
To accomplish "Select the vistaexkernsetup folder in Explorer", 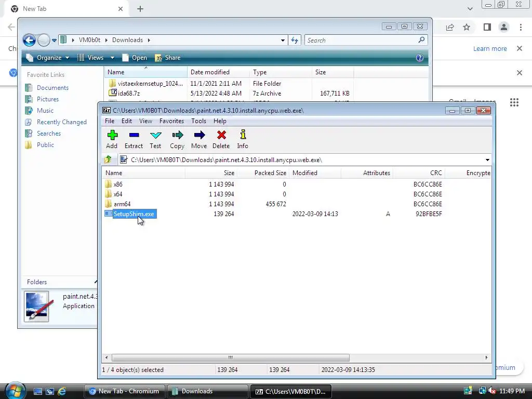I will 146,84.
